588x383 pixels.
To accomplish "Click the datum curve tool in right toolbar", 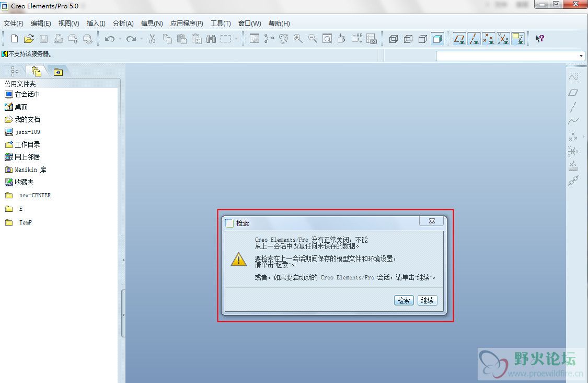I will click(573, 121).
